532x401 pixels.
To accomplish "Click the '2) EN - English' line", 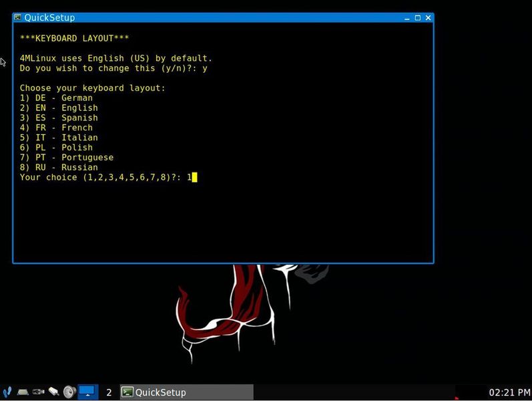I will 59,108.
